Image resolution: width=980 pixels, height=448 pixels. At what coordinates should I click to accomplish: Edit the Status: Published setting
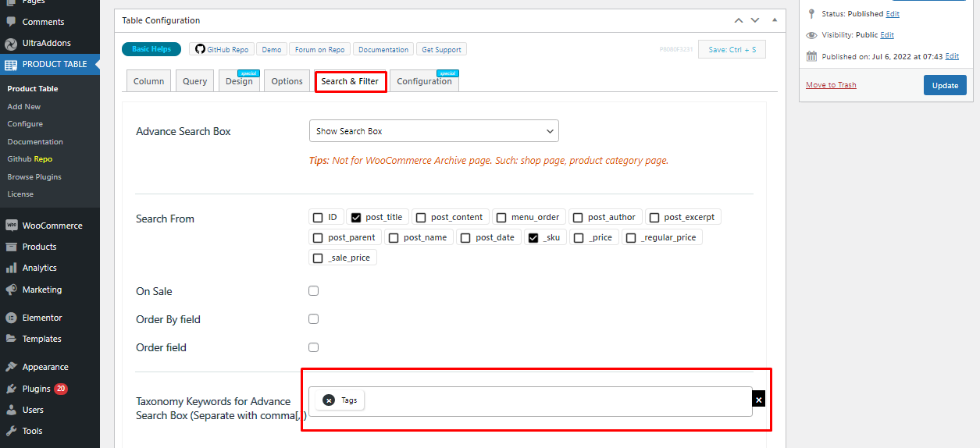pyautogui.click(x=893, y=14)
